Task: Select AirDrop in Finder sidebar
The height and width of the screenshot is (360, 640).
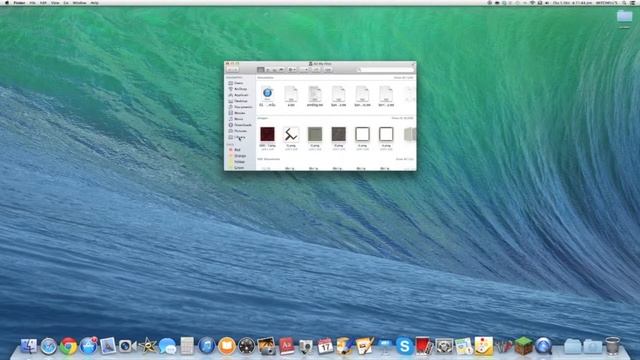Action: 238,89
